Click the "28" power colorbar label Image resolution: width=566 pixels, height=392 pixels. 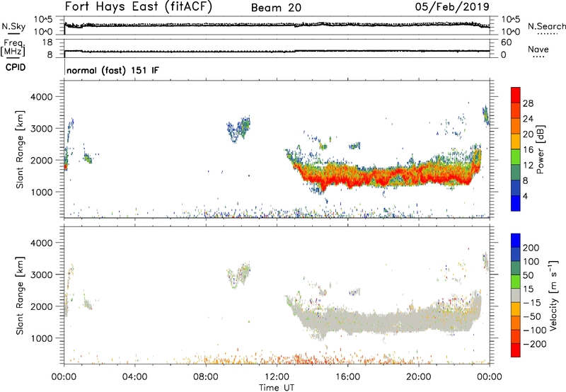click(528, 103)
